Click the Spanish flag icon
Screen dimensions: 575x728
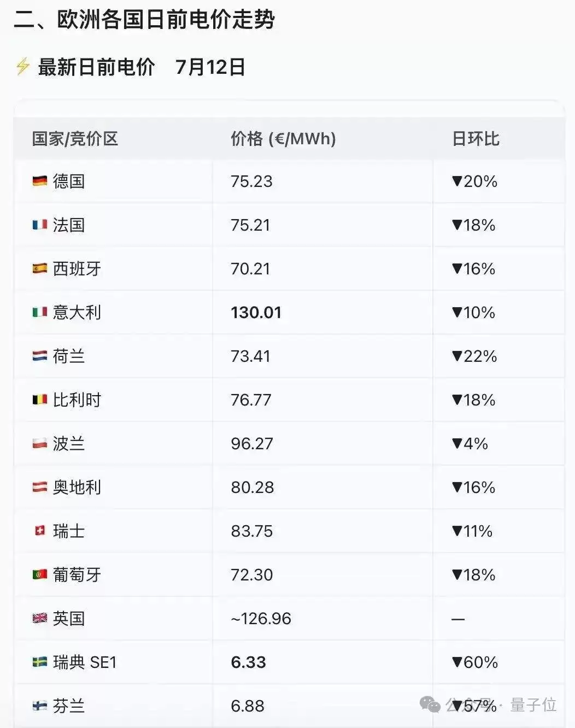click(x=40, y=268)
